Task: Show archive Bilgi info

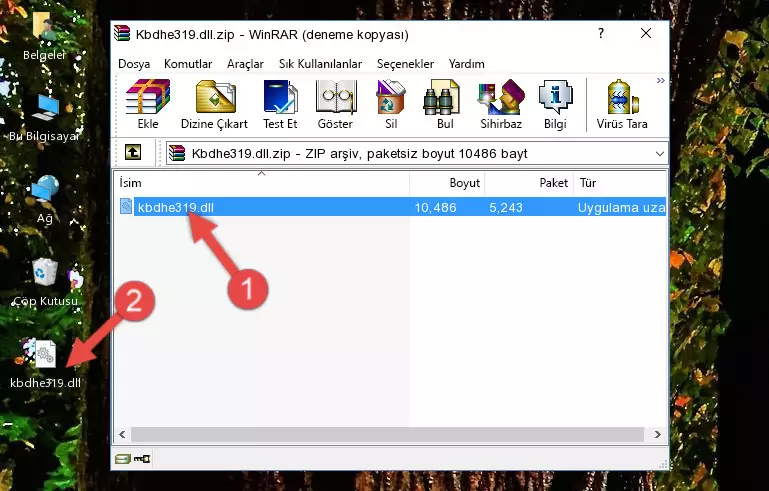Action: (x=555, y=104)
